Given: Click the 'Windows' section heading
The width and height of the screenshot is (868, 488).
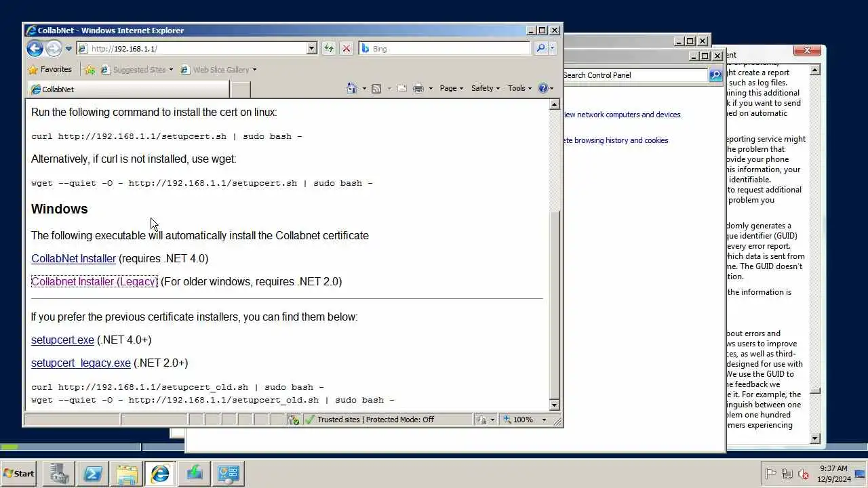Looking at the screenshot, I should tap(60, 209).
